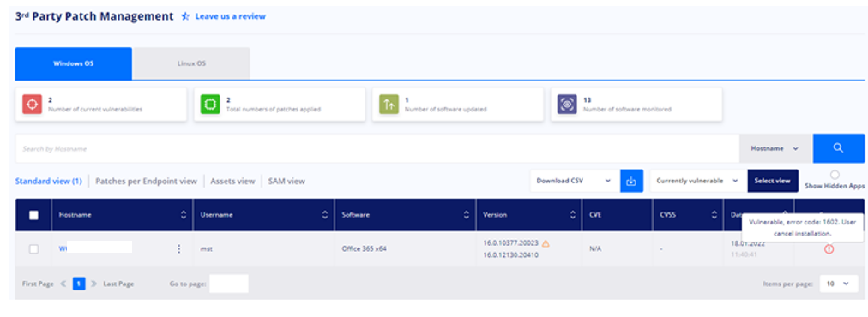The width and height of the screenshot is (868, 317).
Task: Expand the Currently vulnerable dropdown
Action: [x=696, y=181]
